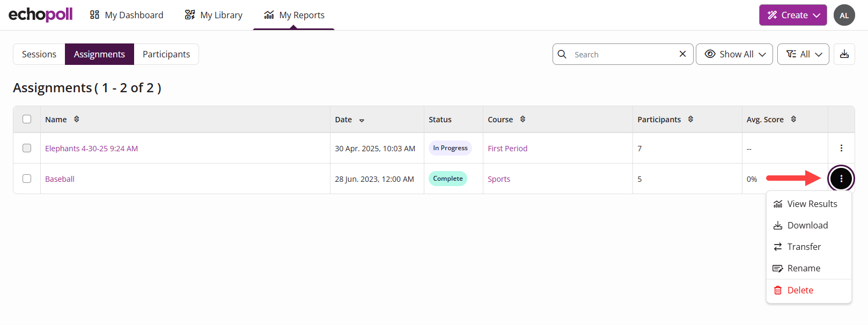Image resolution: width=868 pixels, height=325 pixels.
Task: Choose Rename from context menu
Action: pos(809,268)
